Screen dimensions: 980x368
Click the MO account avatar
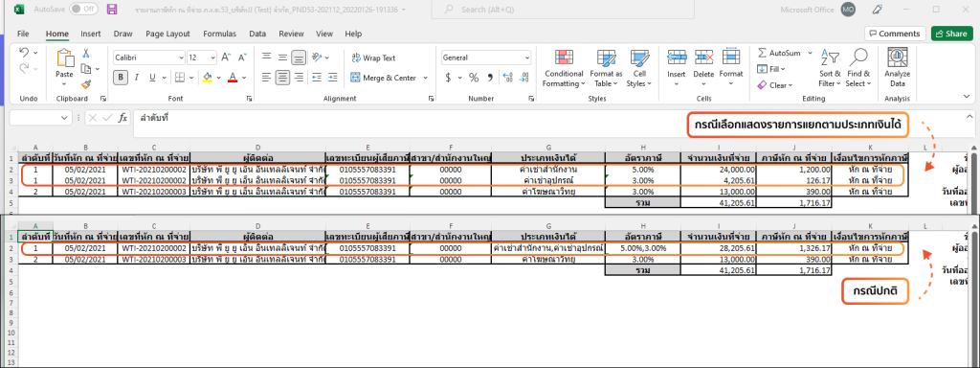[848, 10]
